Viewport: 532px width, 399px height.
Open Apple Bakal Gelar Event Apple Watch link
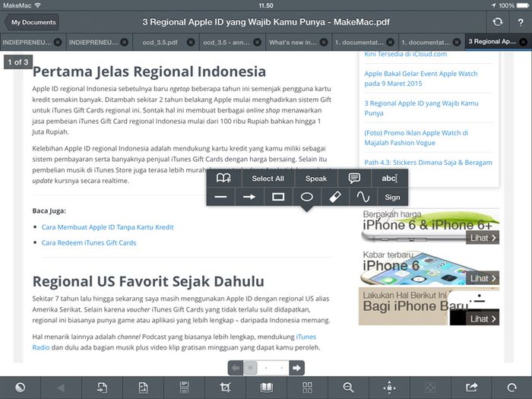tap(421, 78)
